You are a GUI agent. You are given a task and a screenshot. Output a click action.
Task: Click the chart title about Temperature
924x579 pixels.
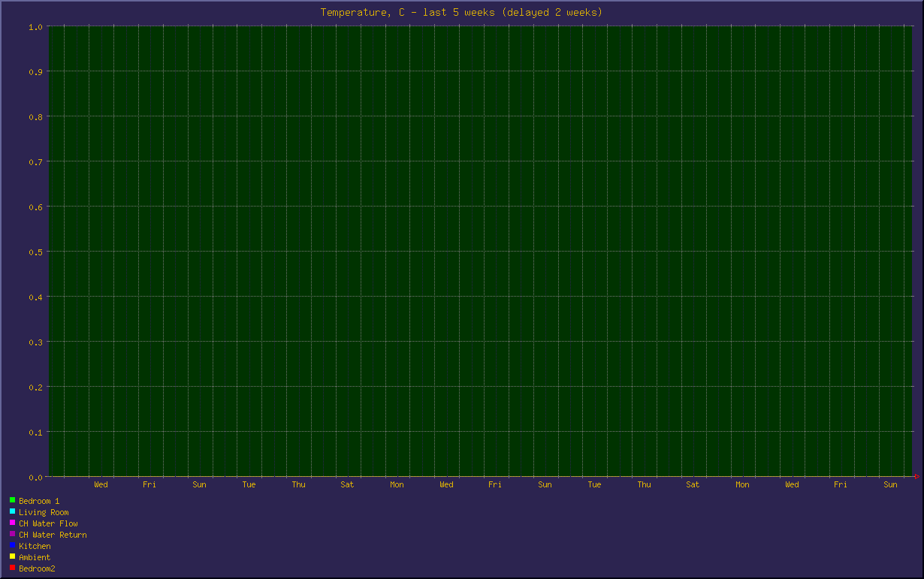[x=461, y=12]
